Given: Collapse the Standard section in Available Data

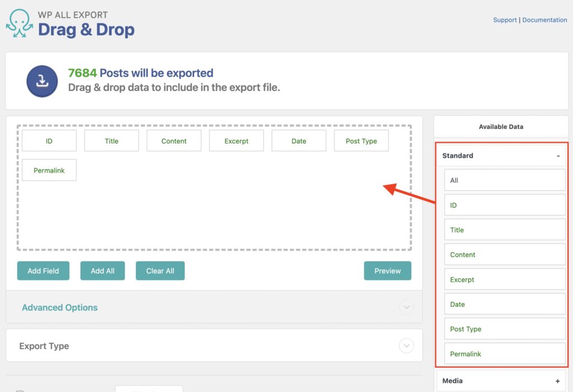Looking at the screenshot, I should point(557,155).
